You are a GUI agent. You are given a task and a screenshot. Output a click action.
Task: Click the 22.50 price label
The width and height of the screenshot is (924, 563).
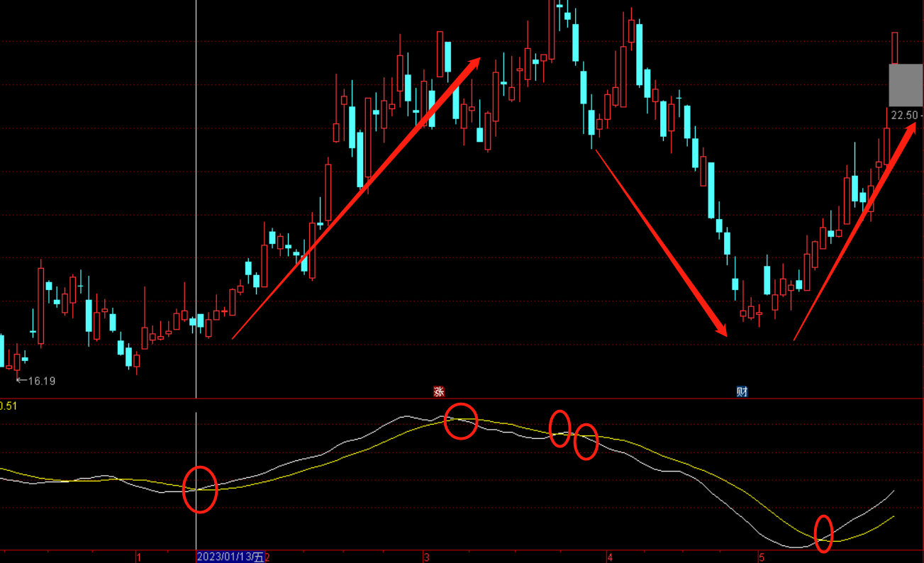click(904, 115)
